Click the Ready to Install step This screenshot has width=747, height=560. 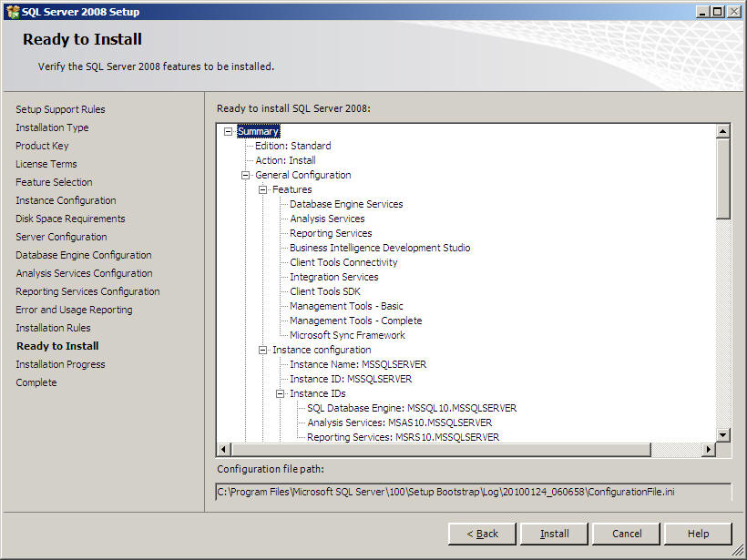point(57,346)
